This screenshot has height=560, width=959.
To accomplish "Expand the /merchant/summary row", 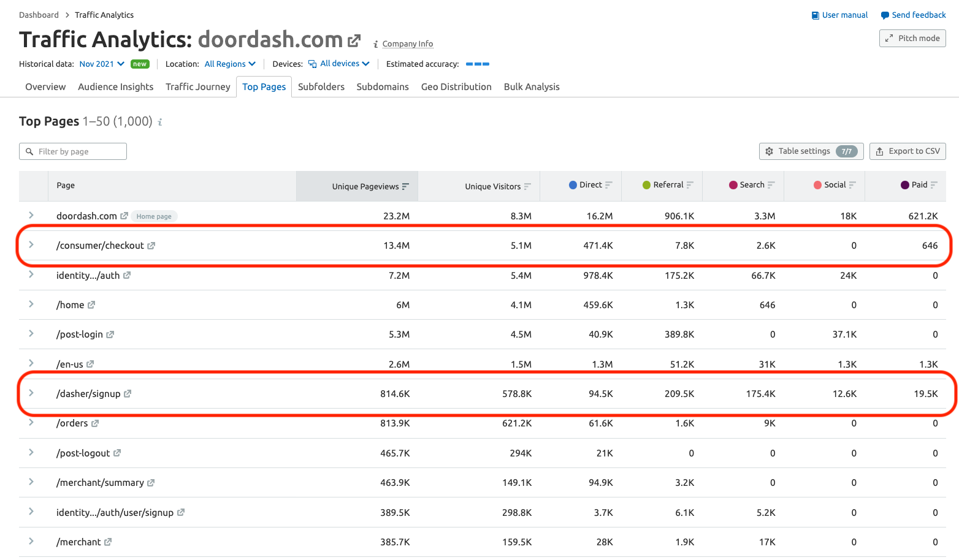I will click(31, 482).
